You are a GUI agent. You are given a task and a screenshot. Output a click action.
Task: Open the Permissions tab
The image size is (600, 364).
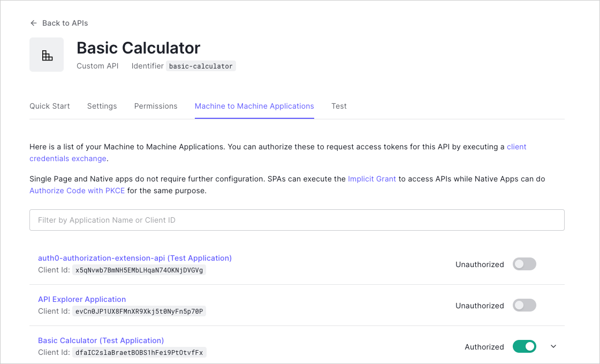click(x=156, y=106)
